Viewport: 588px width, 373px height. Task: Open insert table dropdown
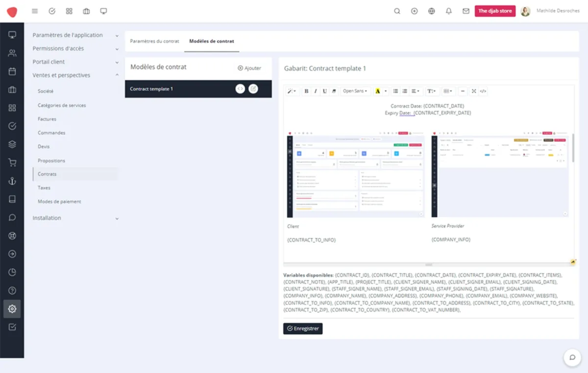click(x=448, y=91)
